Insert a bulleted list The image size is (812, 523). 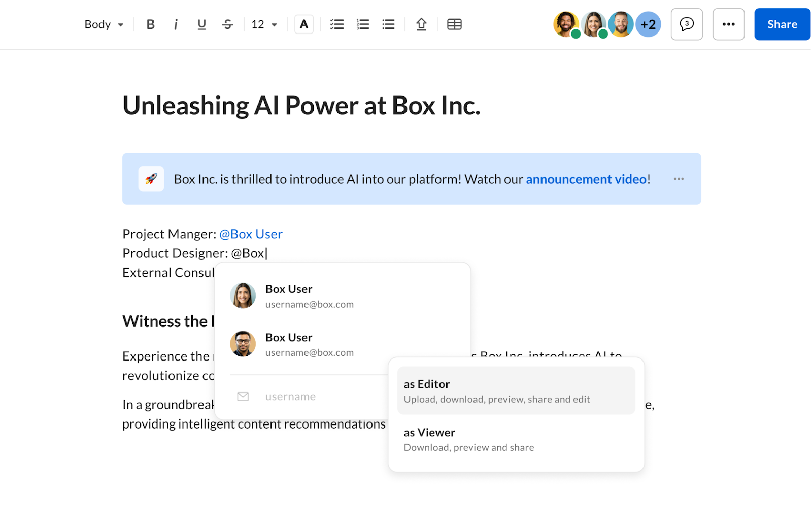[x=388, y=24]
